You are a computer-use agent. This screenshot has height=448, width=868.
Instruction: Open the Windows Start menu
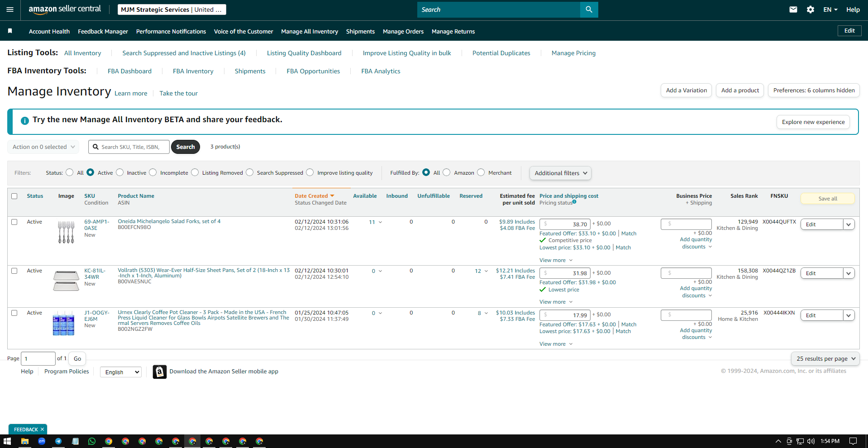[x=7, y=441]
